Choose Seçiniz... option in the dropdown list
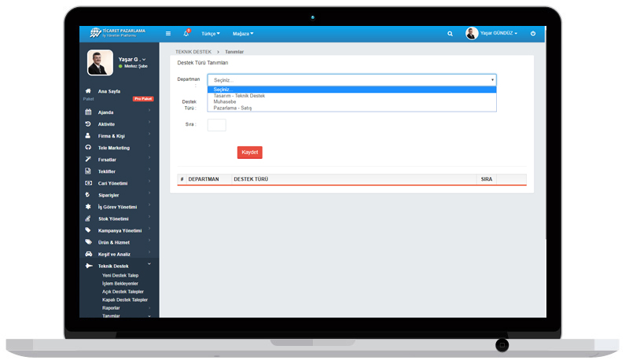 (351, 90)
